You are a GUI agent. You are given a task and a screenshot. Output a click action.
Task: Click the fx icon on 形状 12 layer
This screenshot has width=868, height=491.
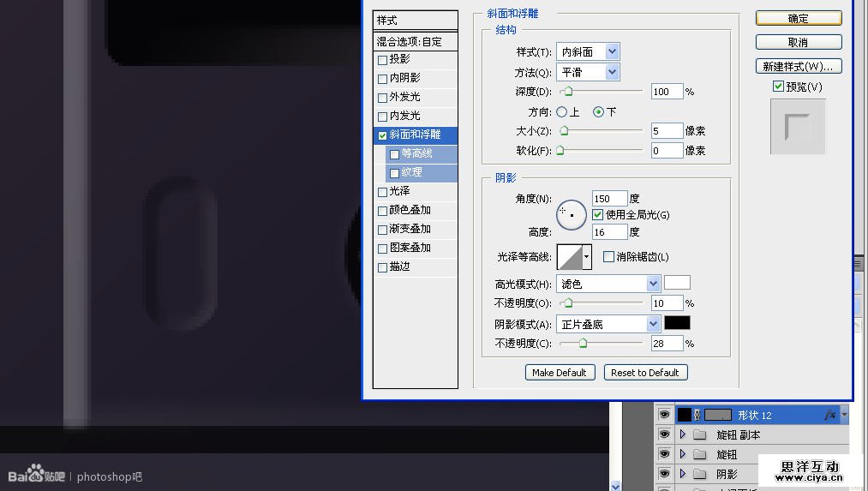point(829,415)
